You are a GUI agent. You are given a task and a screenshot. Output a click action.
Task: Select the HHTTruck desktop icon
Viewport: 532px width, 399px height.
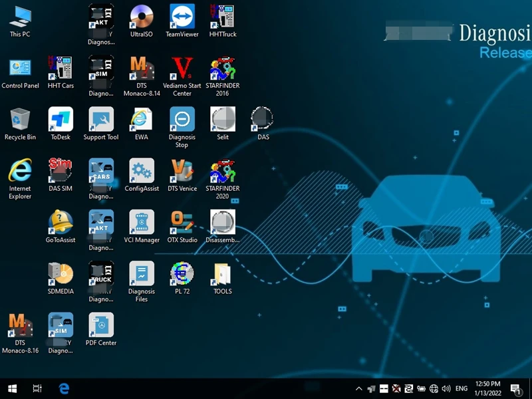[x=222, y=17]
